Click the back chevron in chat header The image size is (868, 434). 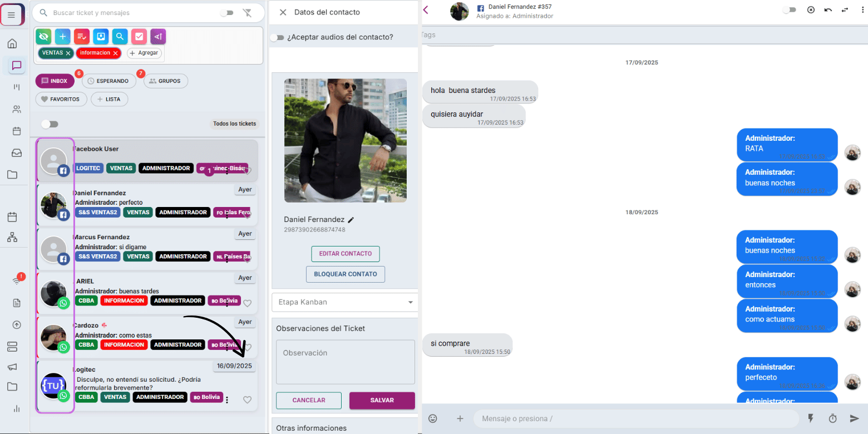426,10
